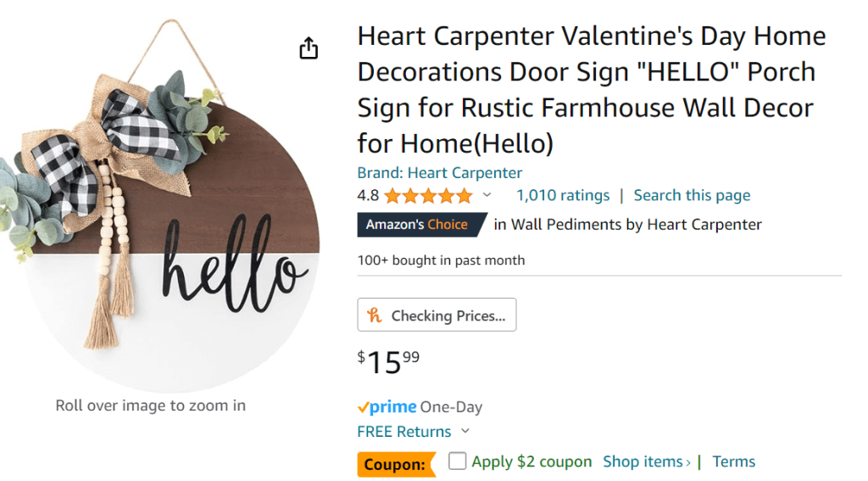The width and height of the screenshot is (868, 481).
Task: Tick the Apply $2 coupon checkbox
Action: pos(458,461)
